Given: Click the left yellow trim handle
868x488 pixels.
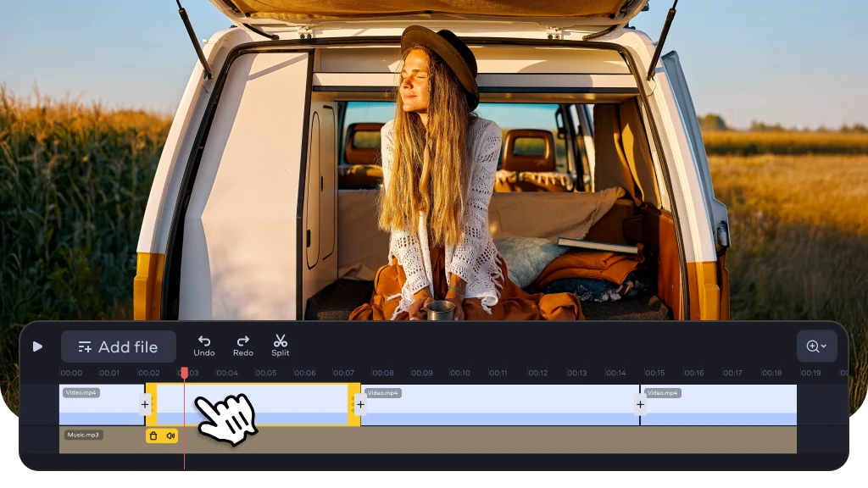Looking at the screenshot, I should [152, 405].
